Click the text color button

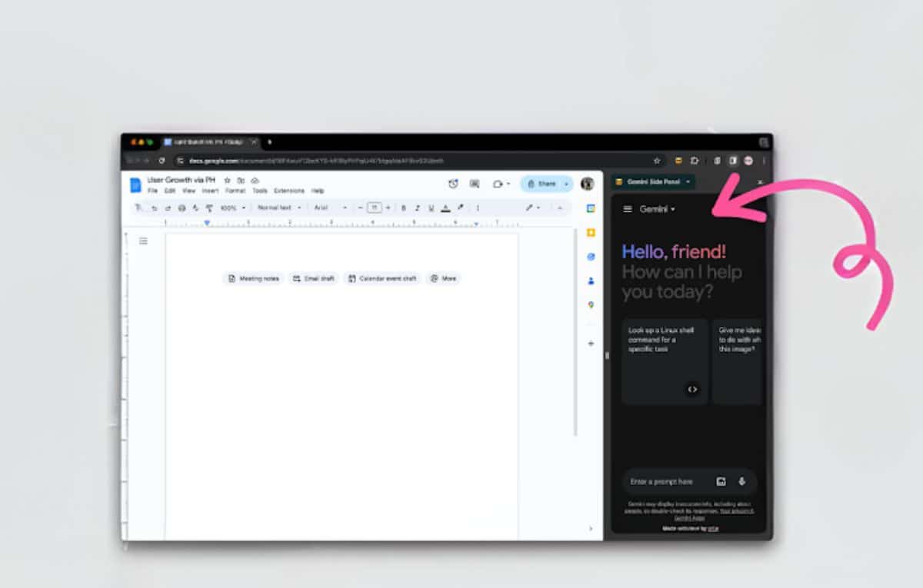tap(445, 208)
